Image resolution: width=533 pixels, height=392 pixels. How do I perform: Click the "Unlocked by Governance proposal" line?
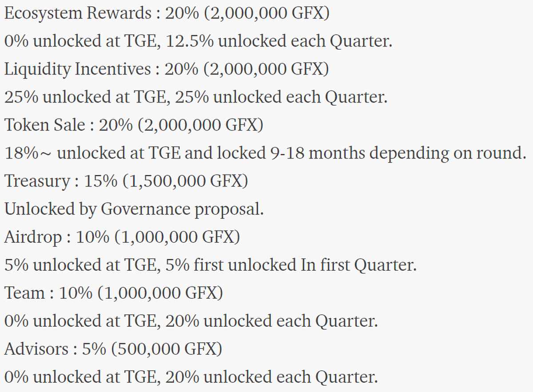pyautogui.click(x=134, y=209)
